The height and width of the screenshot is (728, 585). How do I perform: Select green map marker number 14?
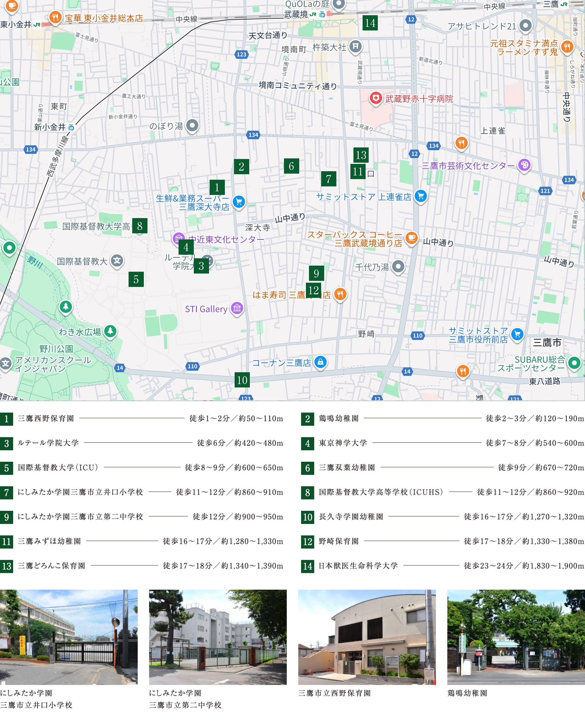tap(370, 23)
